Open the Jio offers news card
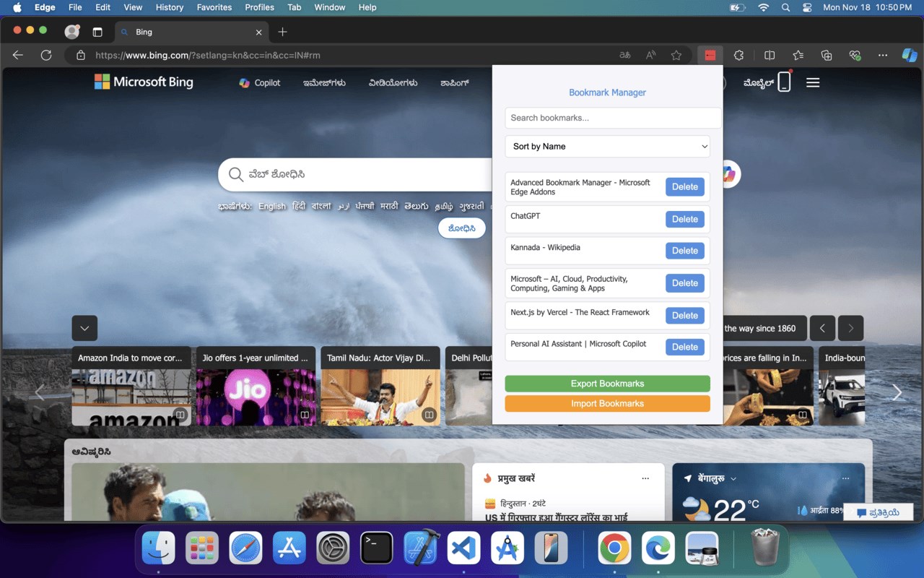The width and height of the screenshot is (924, 578). (256, 386)
